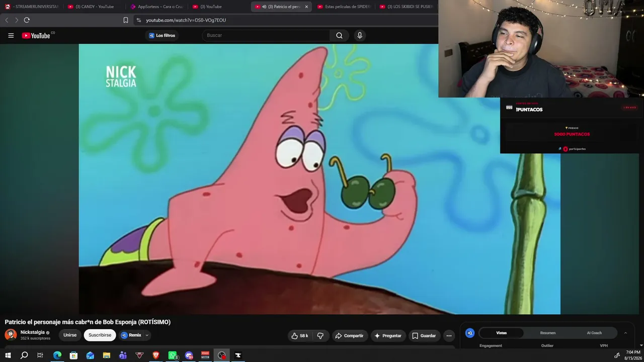
Task: Click the Compartir share button
Action: [350, 336]
